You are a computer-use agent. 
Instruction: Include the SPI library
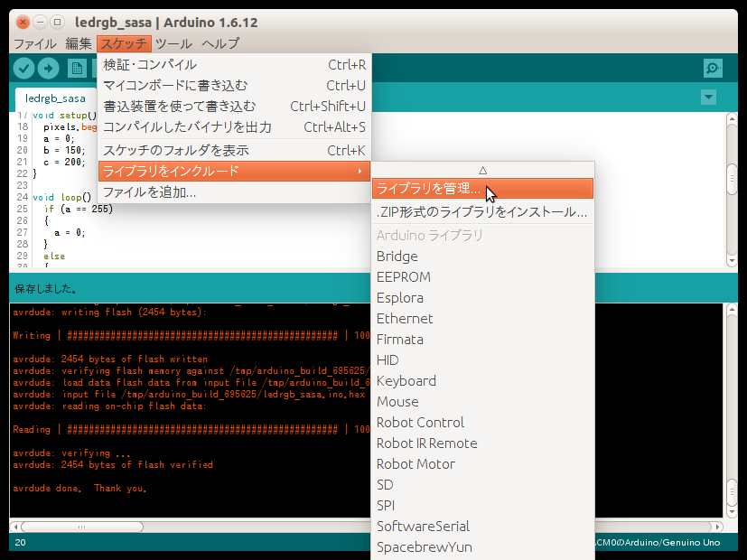pyautogui.click(x=482, y=506)
